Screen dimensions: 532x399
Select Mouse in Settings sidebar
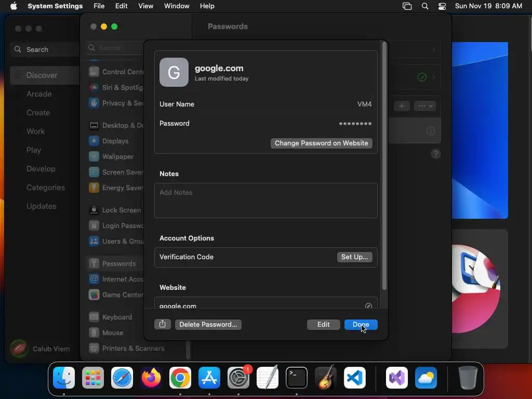coord(114,332)
